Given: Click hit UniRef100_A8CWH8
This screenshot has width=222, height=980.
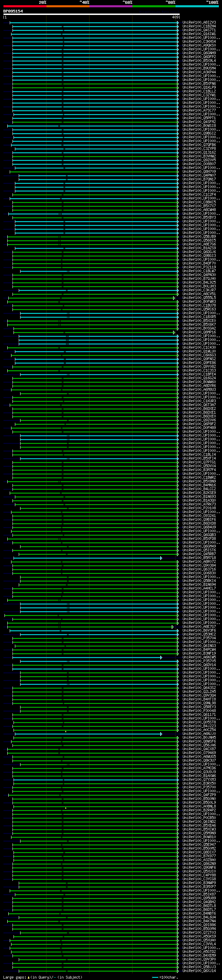Looking at the screenshot, I should 199,210.
